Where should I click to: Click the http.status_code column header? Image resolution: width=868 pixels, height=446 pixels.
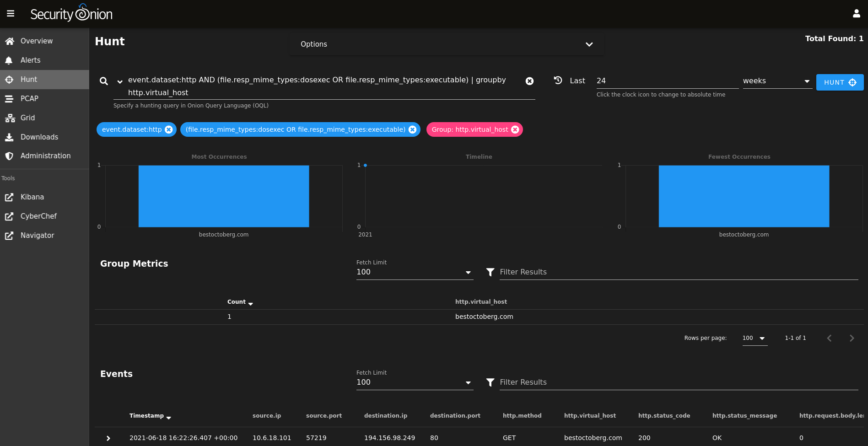(x=664, y=416)
